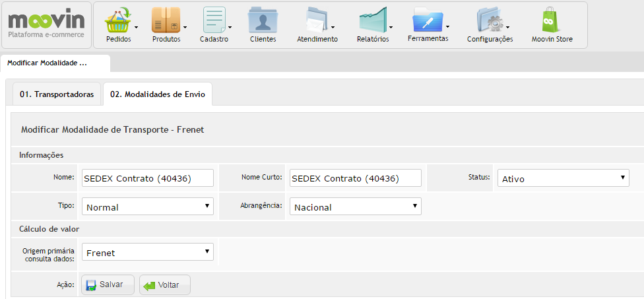The image size is (644, 299).
Task: Click the Voltar button
Action: point(165,284)
